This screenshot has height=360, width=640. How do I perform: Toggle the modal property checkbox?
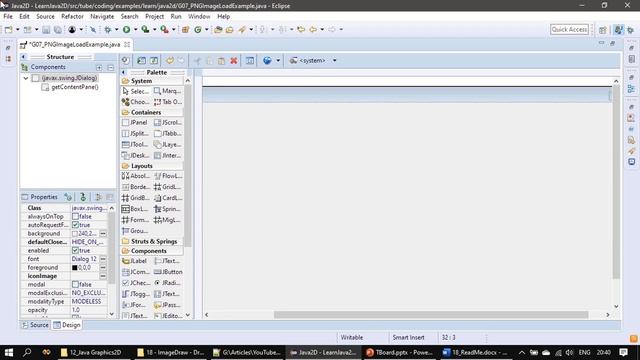tap(75, 284)
